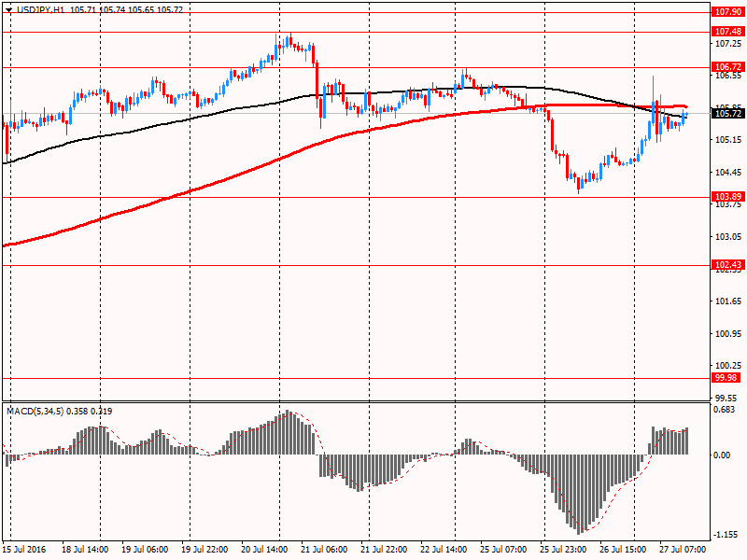This screenshot has height=560, width=747.
Task: Click the 104.45 price scale value
Action: (x=728, y=172)
